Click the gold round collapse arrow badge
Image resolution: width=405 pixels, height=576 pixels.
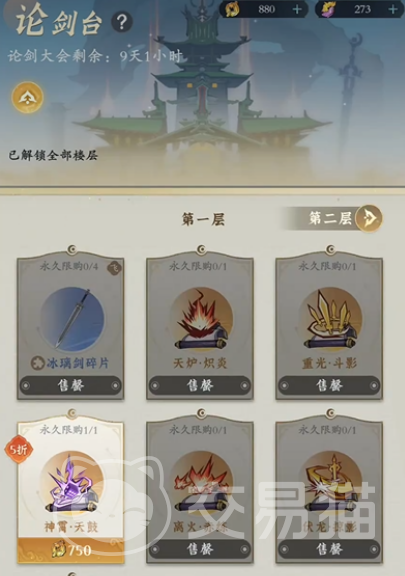tap(28, 97)
